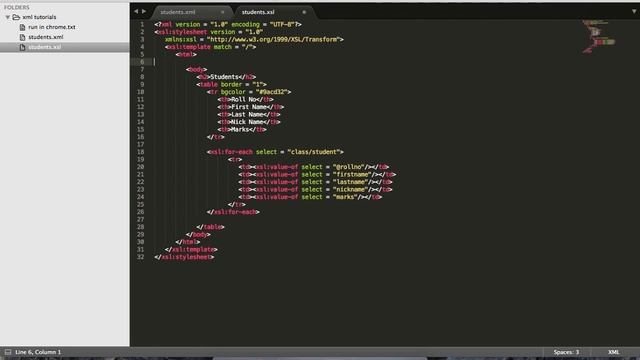Click Line 6, Column 1 status text

pyautogui.click(x=38, y=352)
